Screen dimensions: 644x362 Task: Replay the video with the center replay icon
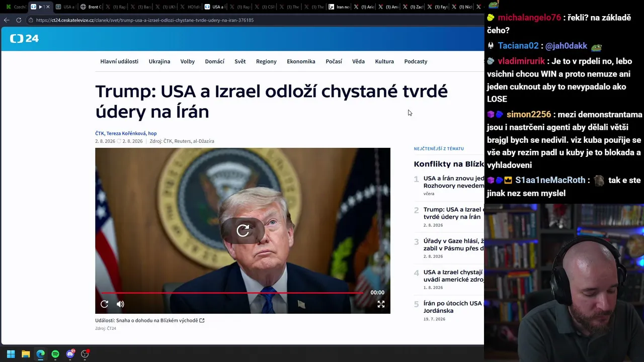243,230
